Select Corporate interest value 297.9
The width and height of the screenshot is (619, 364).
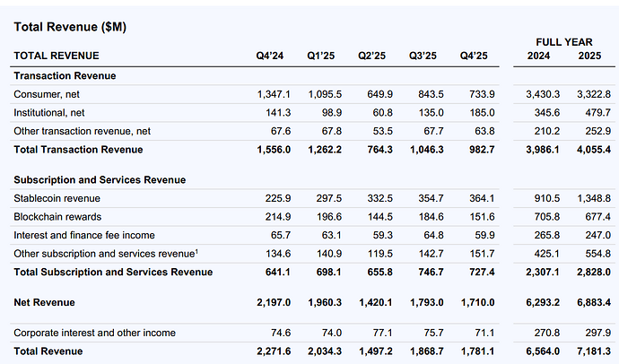pos(597,333)
